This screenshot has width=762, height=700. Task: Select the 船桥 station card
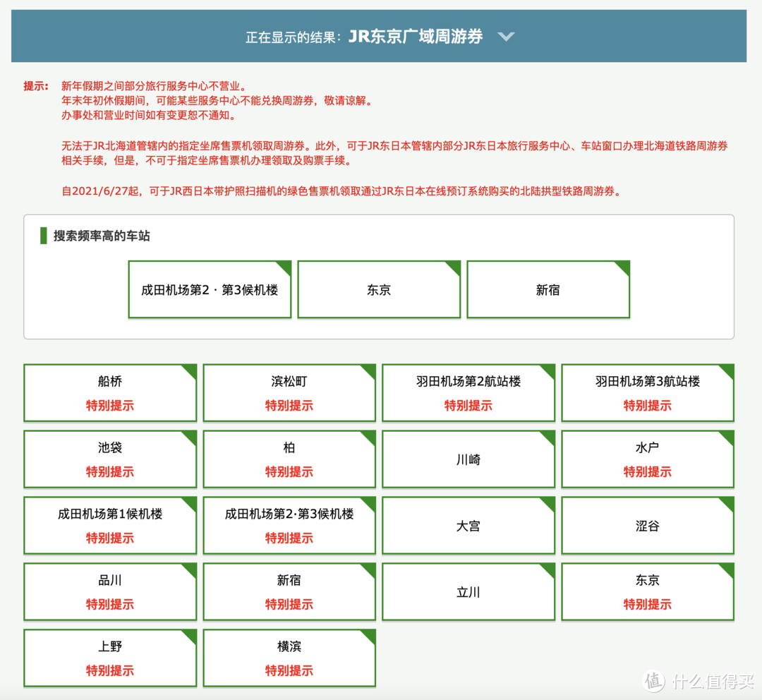click(110, 393)
